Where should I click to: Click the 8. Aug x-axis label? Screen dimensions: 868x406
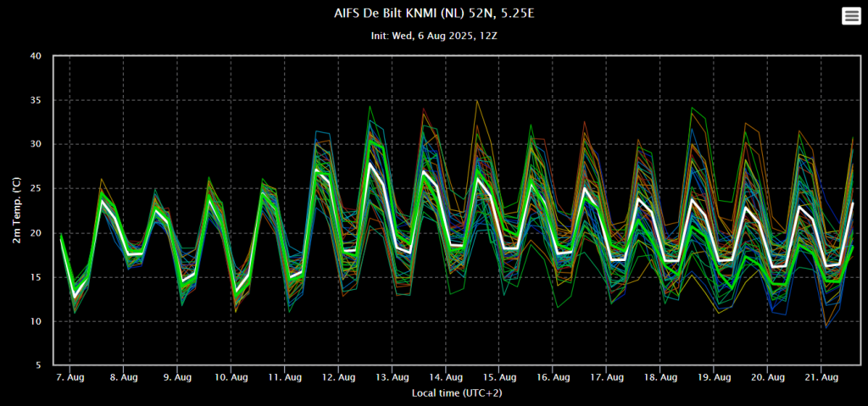(124, 377)
